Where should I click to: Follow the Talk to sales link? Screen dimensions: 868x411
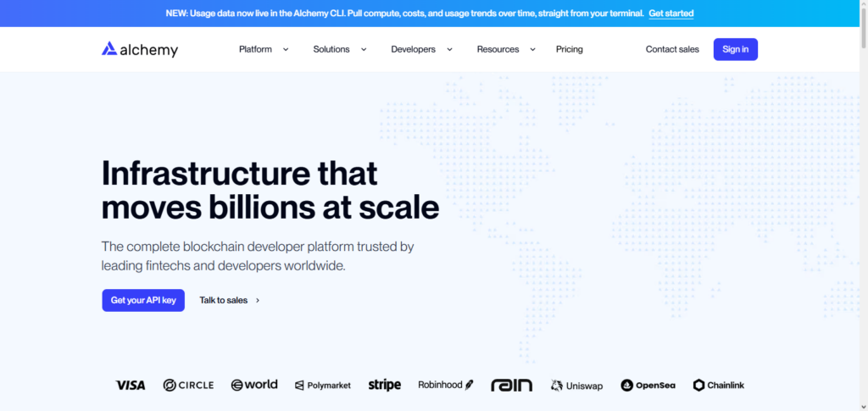coord(230,300)
